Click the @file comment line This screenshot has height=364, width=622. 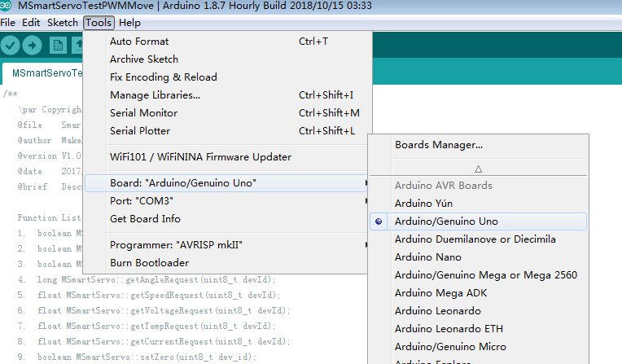[x=49, y=125]
